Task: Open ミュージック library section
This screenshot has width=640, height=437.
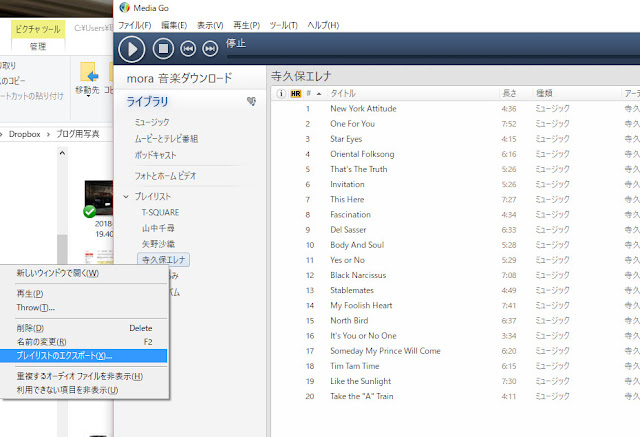Action: 152,122
